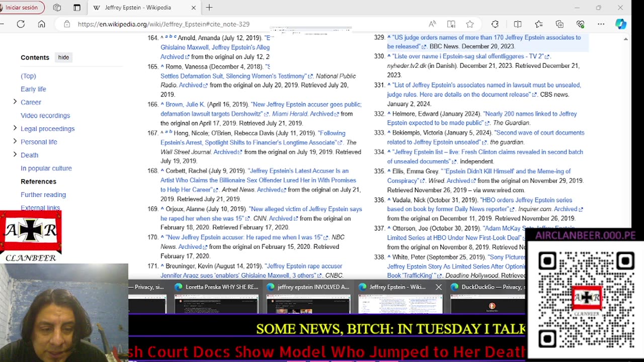Image resolution: width=644 pixels, height=362 pixels.
Task: Open a new tab with plus button
Action: 209,8
